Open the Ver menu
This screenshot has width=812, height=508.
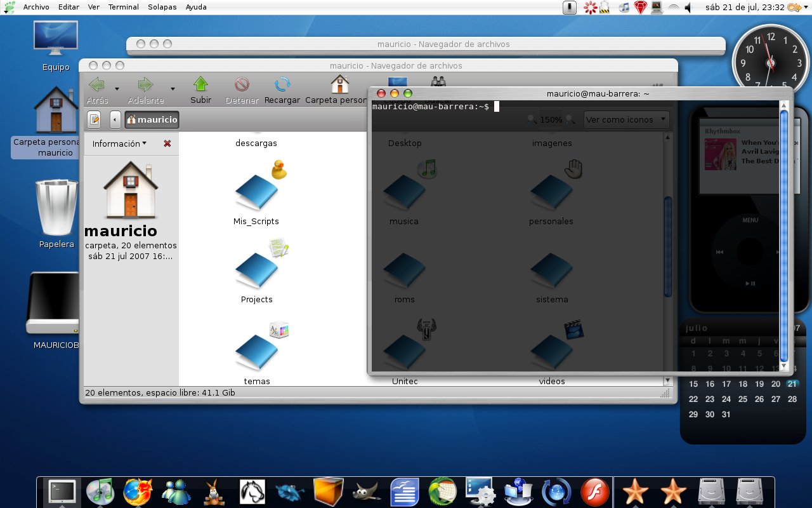click(x=93, y=7)
